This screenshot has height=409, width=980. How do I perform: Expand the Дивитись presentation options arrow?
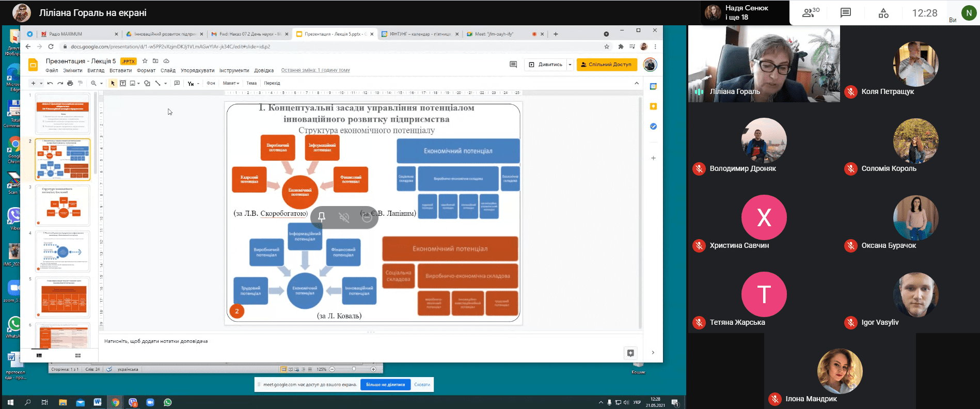click(x=570, y=65)
